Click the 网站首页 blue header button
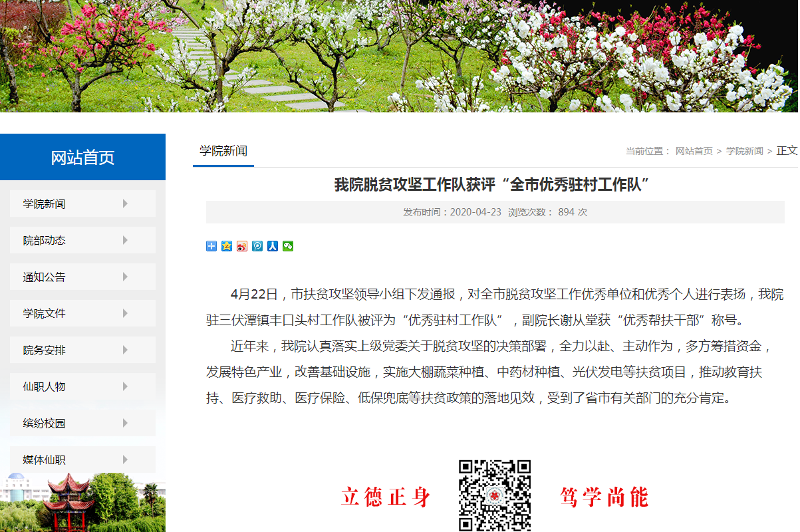 [x=82, y=158]
